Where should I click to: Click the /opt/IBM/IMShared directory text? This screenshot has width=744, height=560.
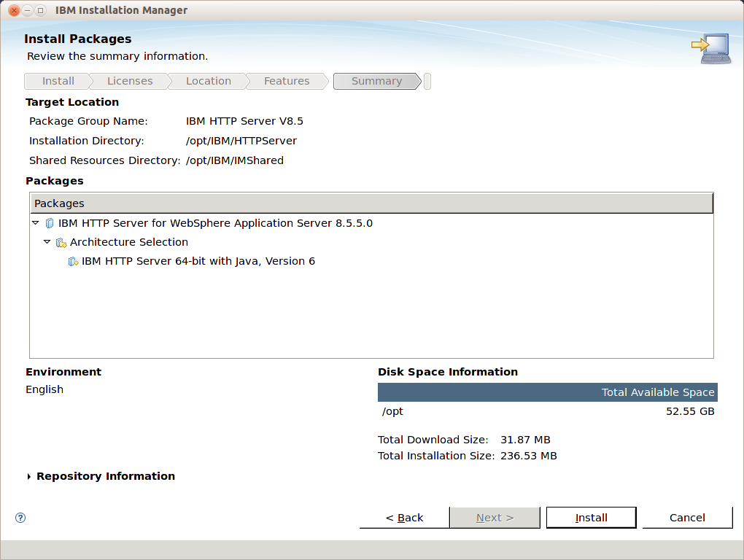[234, 160]
